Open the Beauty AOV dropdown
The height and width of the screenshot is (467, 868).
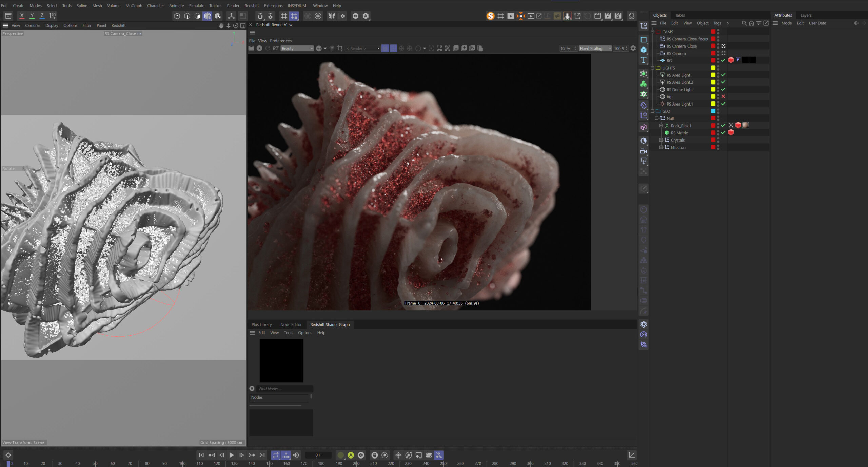[297, 48]
